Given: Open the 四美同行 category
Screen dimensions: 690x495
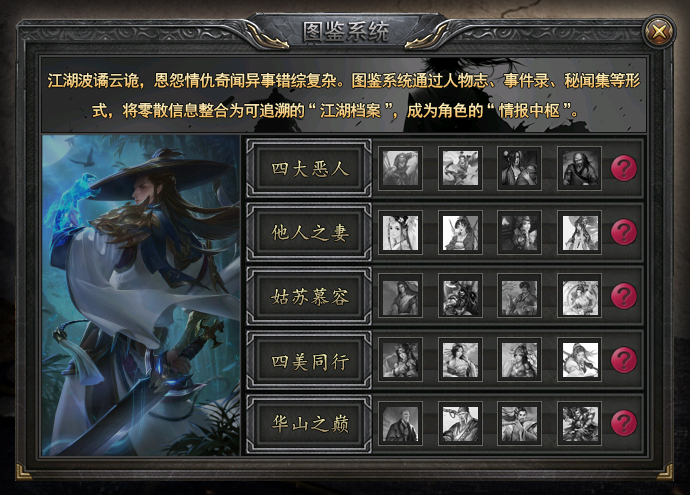Looking at the screenshot, I should (309, 359).
